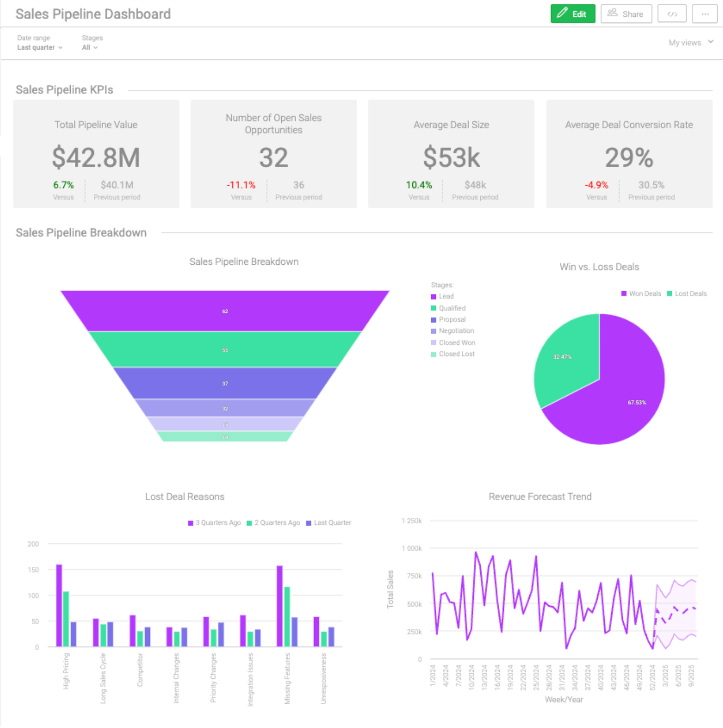Click the embed code icon button

pos(672,14)
